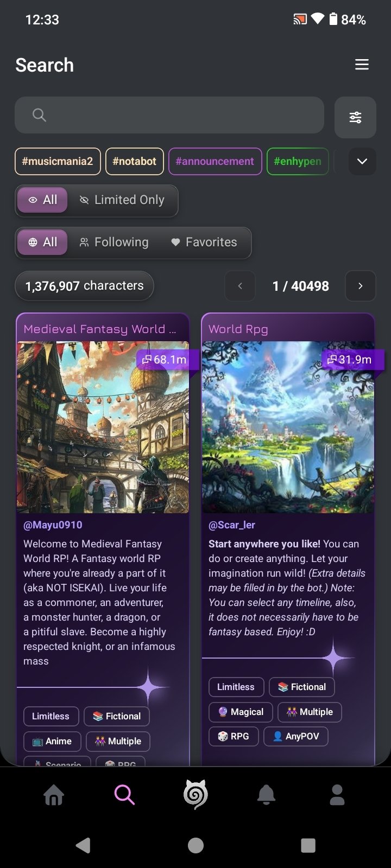Viewport: 391px width, 868px height.
Task: Expand the hashtag tags list chevron
Action: (x=362, y=161)
